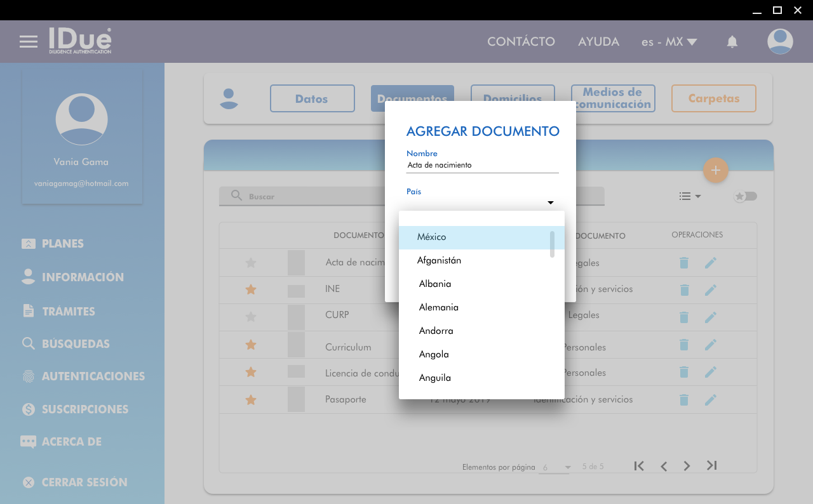Choose México in the country list
The width and height of the screenshot is (813, 504).
coord(432,237)
